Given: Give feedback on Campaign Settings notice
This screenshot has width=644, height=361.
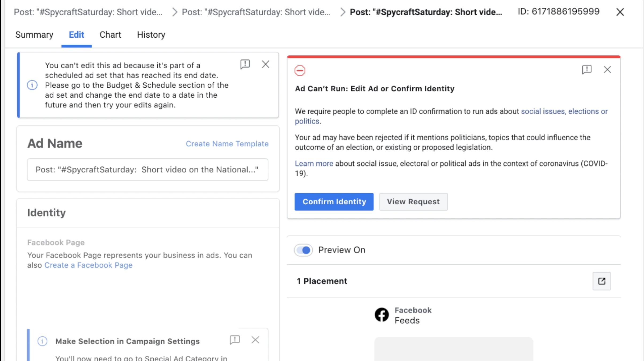Looking at the screenshot, I should coord(235,340).
